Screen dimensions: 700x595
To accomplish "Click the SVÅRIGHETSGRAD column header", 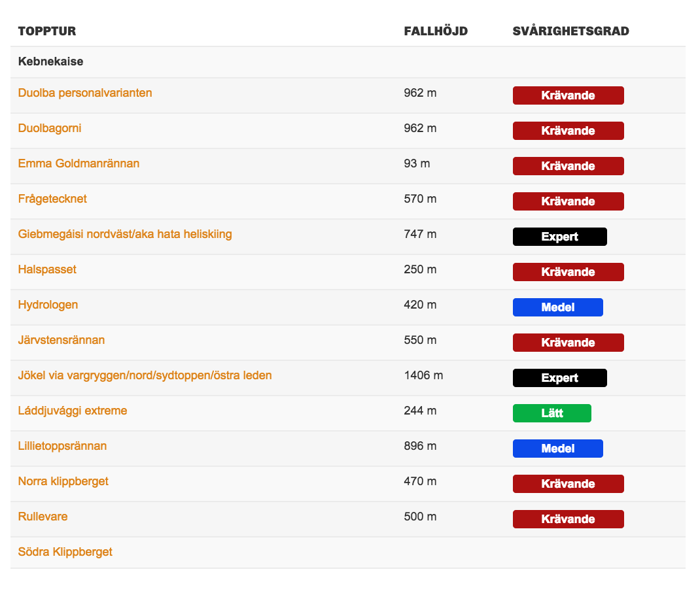I will coord(570,31).
